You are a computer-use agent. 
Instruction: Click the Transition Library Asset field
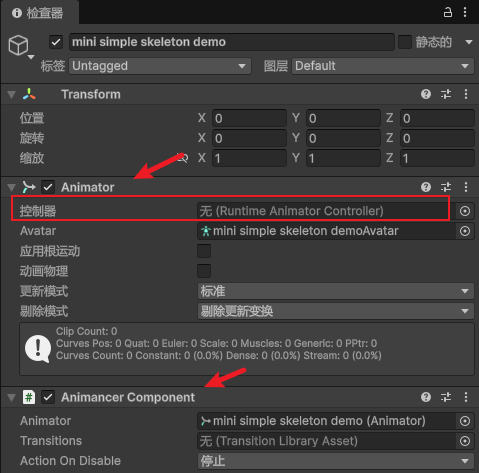(327, 441)
